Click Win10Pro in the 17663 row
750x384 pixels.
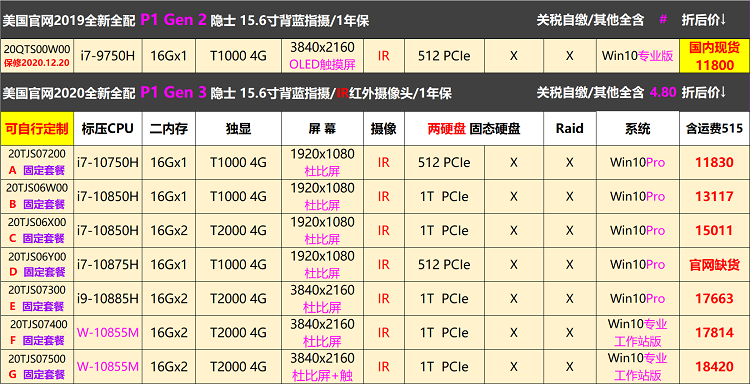coord(638,298)
